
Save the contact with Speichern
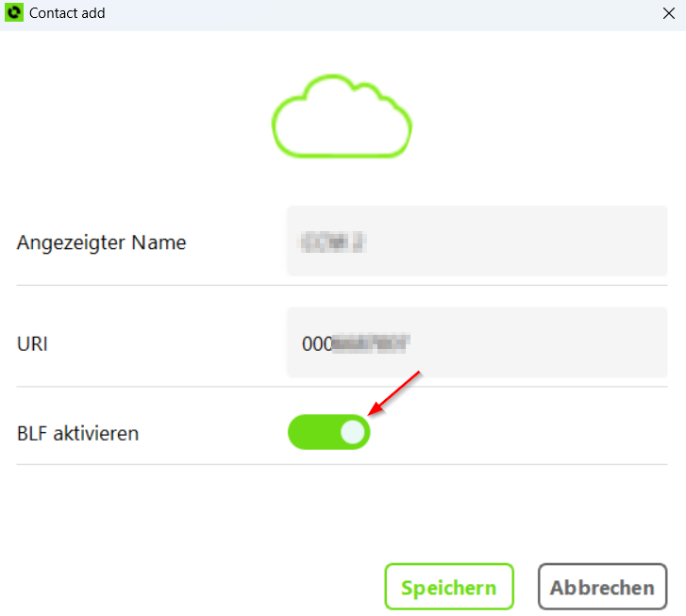[449, 587]
